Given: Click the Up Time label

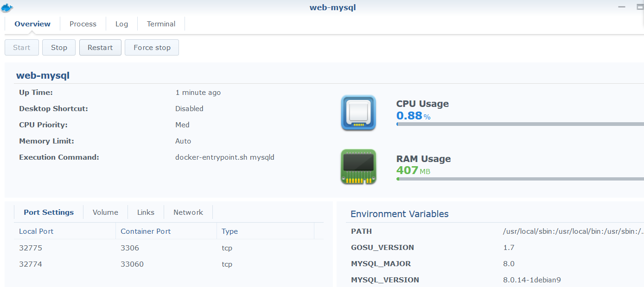Looking at the screenshot, I should pyautogui.click(x=36, y=93).
